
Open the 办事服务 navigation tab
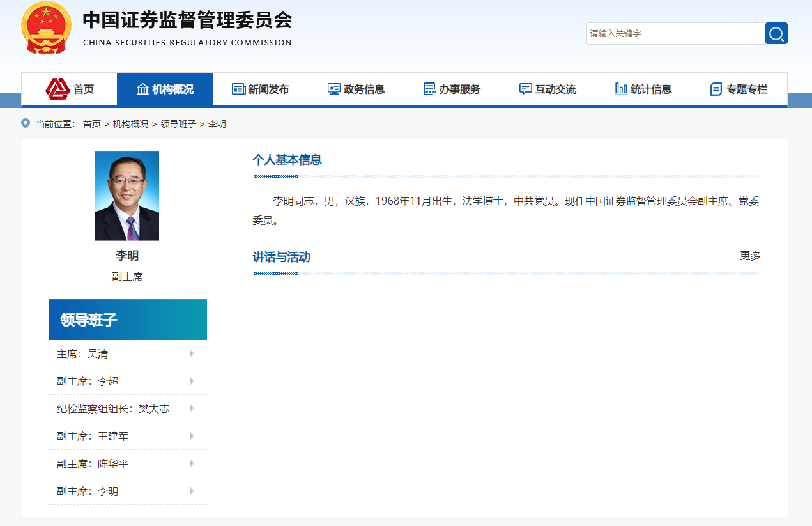click(452, 89)
